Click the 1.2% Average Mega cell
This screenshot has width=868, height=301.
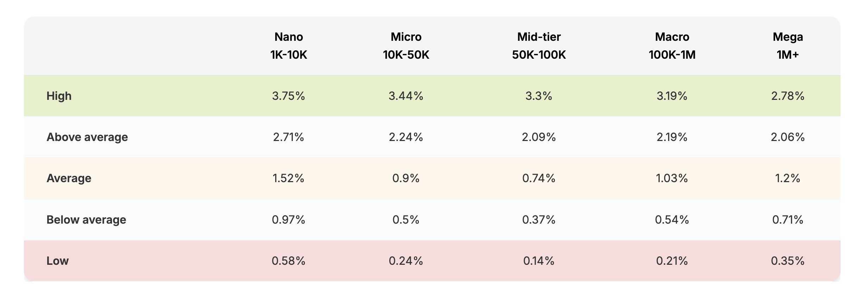[788, 178]
